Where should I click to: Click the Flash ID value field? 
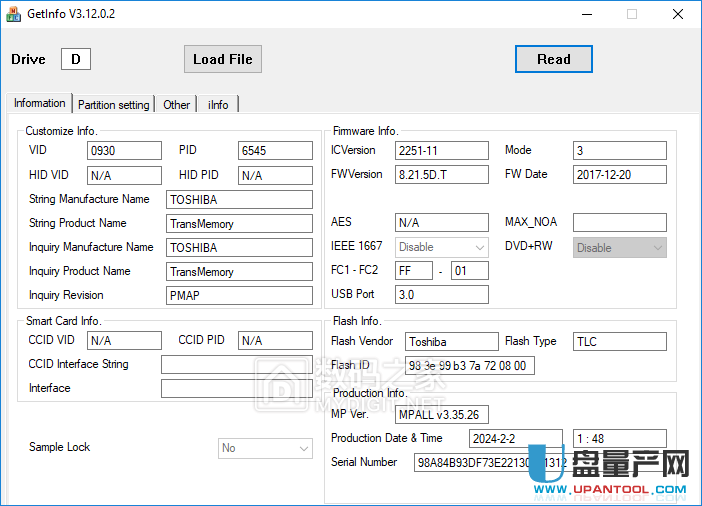tap(470, 366)
